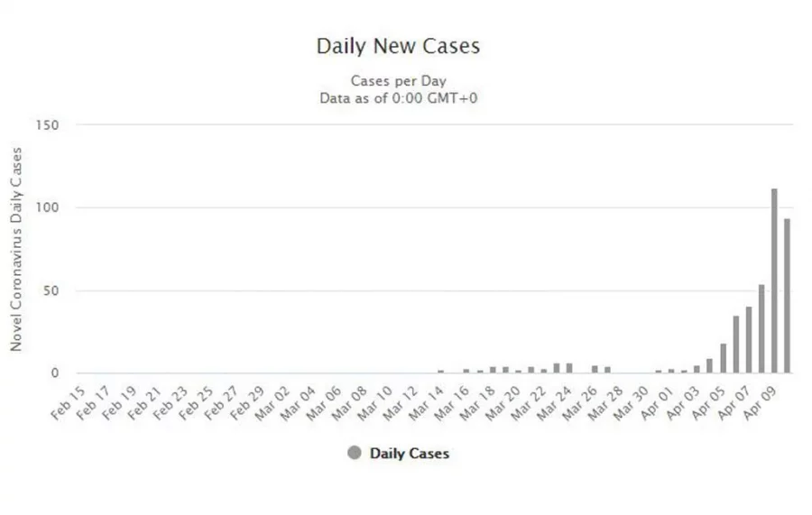The height and width of the screenshot is (515, 812).
Task: Click the gray Daily Cases legend circle
Action: 355,453
